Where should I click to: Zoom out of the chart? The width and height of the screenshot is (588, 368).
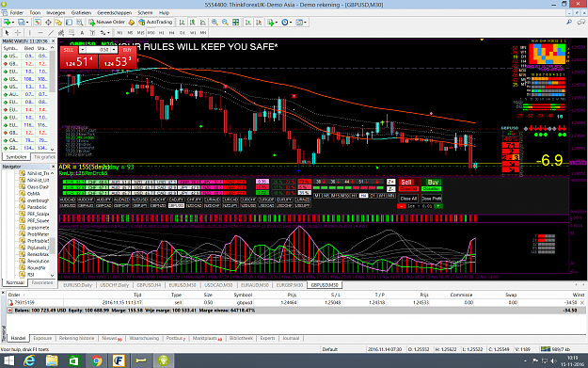click(225, 23)
